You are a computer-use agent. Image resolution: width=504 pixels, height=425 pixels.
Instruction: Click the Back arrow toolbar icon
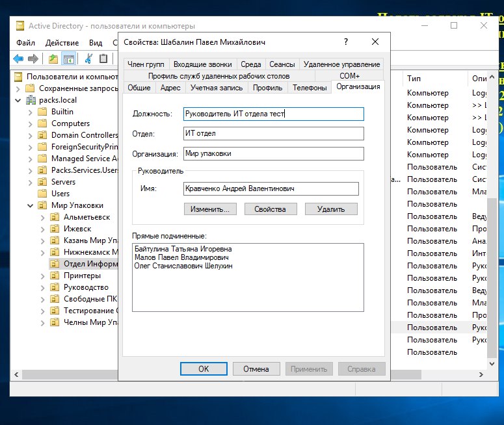[x=18, y=59]
